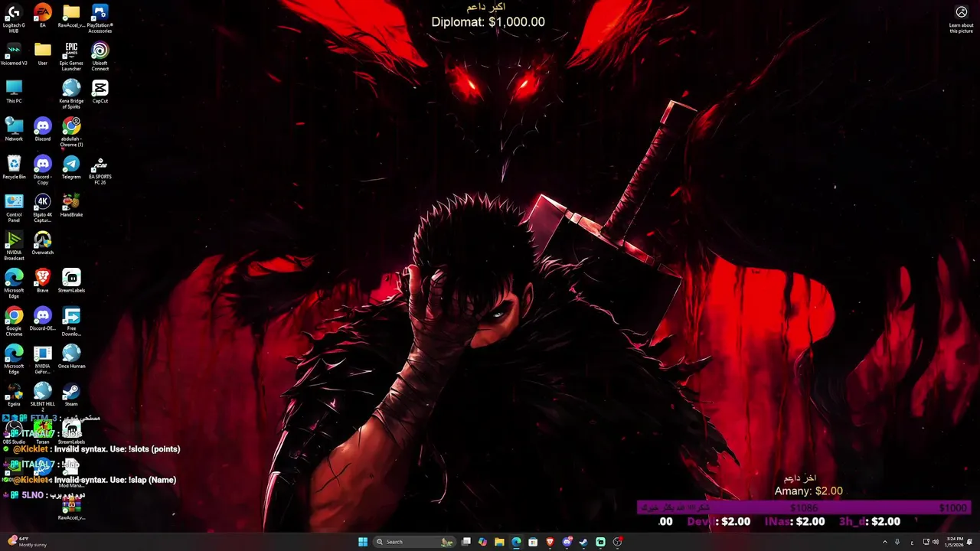This screenshot has width=980, height=551.
Task: Launch Kena Bridge of Spirits shortcut
Action: point(71,93)
